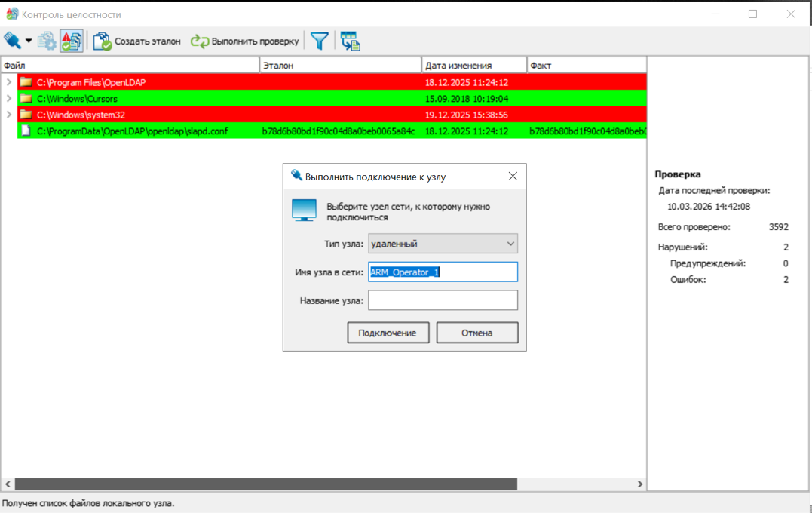Expand the C:\Program Files\OpenLDAP row
This screenshot has width=812, height=513.
9,82
